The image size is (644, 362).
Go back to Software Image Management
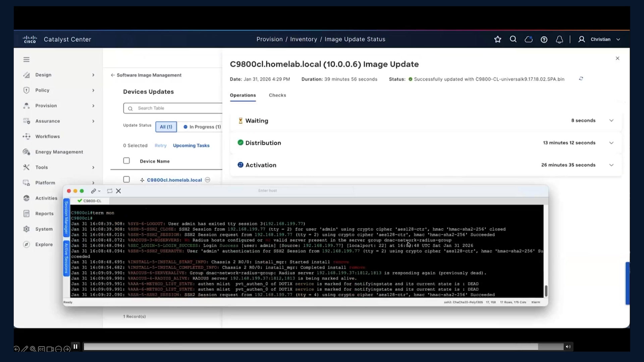pos(146,75)
